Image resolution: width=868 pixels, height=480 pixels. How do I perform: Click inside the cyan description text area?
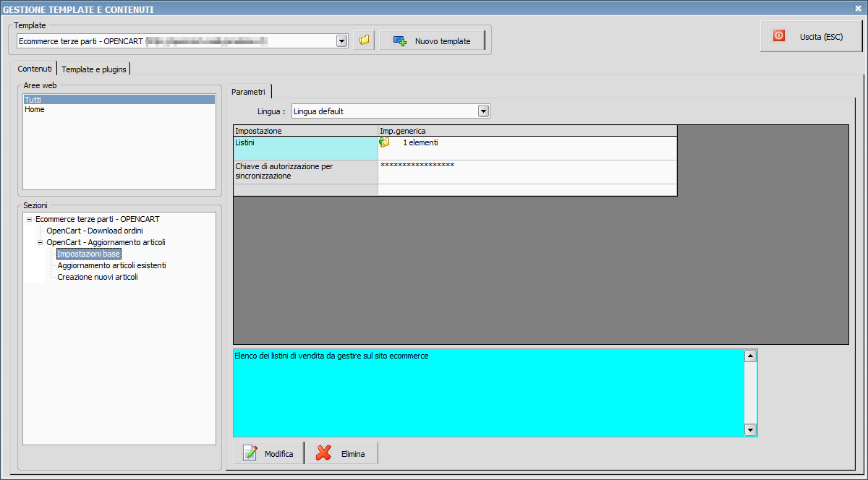click(x=488, y=393)
